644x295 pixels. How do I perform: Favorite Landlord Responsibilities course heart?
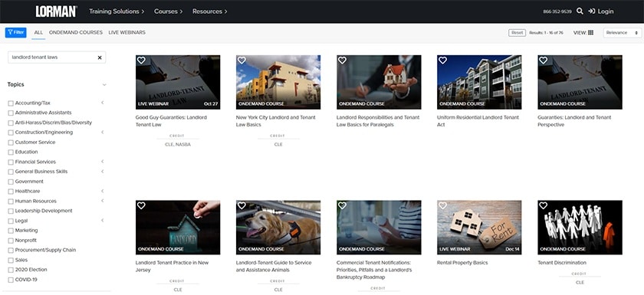[x=342, y=61]
